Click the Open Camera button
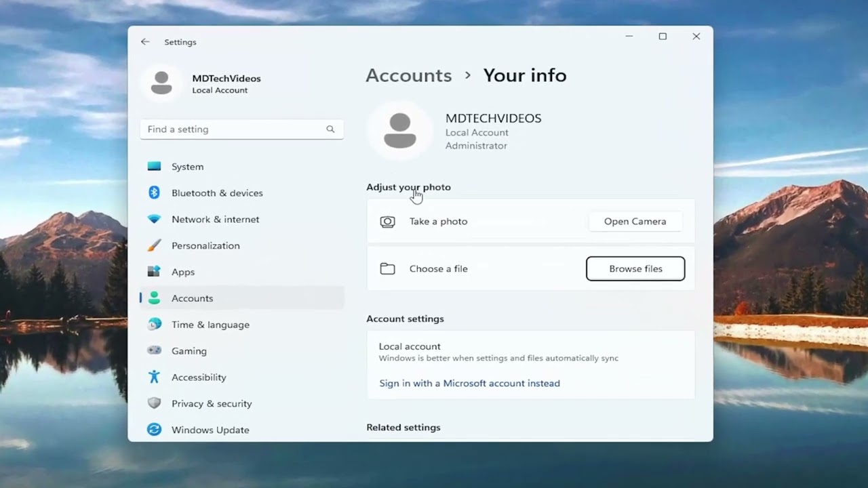 (635, 222)
